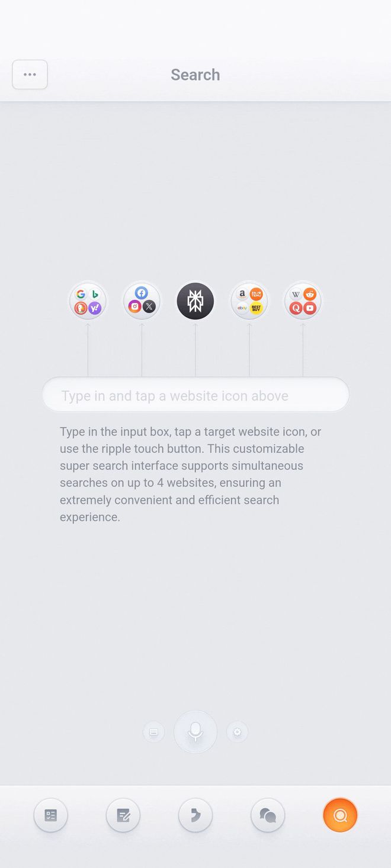Tap the Wikipedia and Reddit group icon
This screenshot has width=391, height=868.
coord(303,301)
